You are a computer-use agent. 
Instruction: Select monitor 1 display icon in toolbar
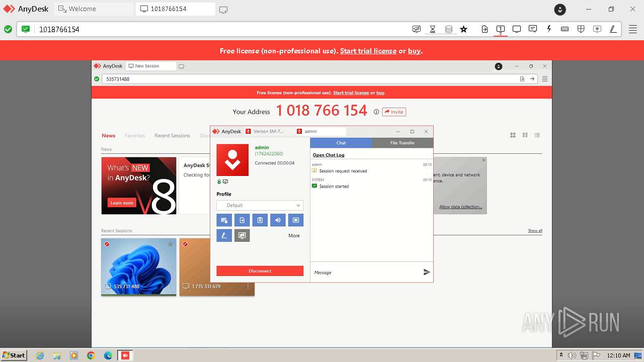pos(501,29)
